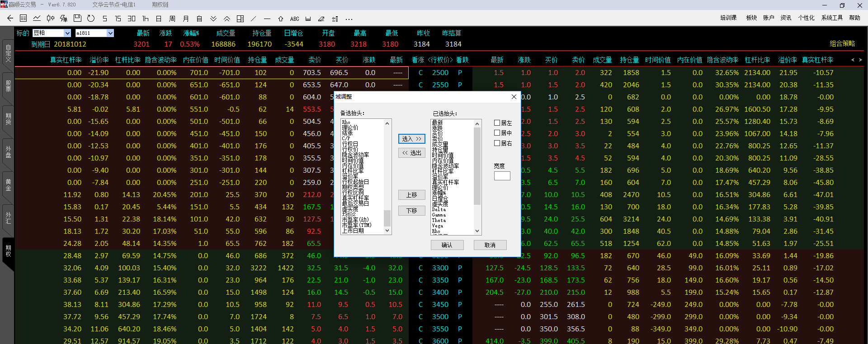Select the ABC text annotation tool

click(x=294, y=19)
